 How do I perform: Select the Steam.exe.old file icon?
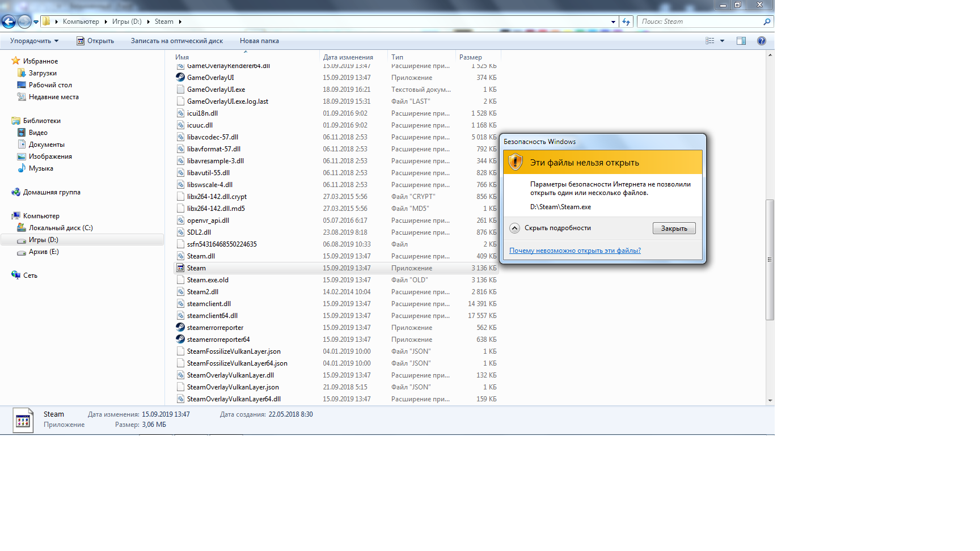point(180,280)
